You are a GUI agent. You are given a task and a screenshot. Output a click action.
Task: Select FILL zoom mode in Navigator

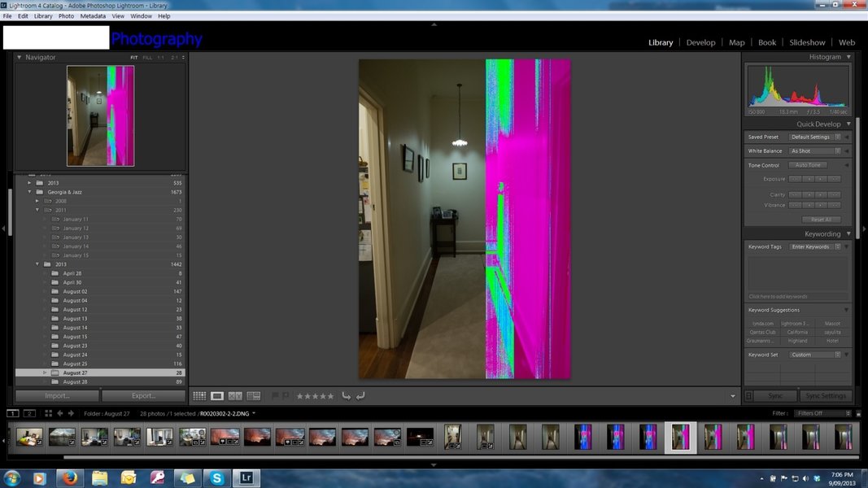pyautogui.click(x=147, y=58)
